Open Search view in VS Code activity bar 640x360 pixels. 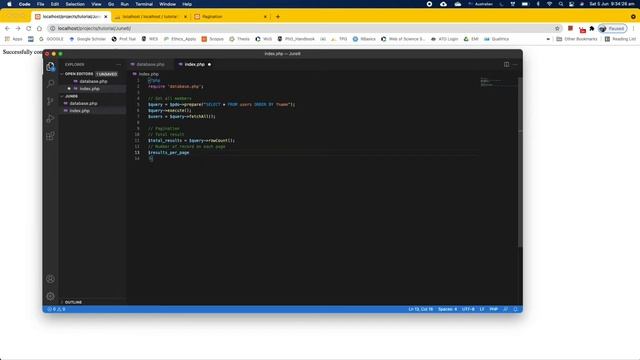tap(50, 84)
